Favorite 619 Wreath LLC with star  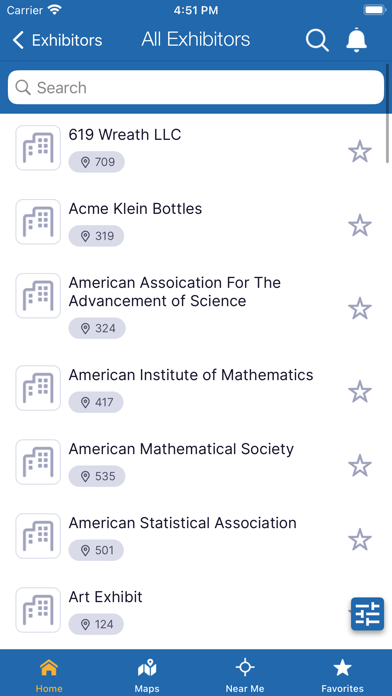[360, 151]
